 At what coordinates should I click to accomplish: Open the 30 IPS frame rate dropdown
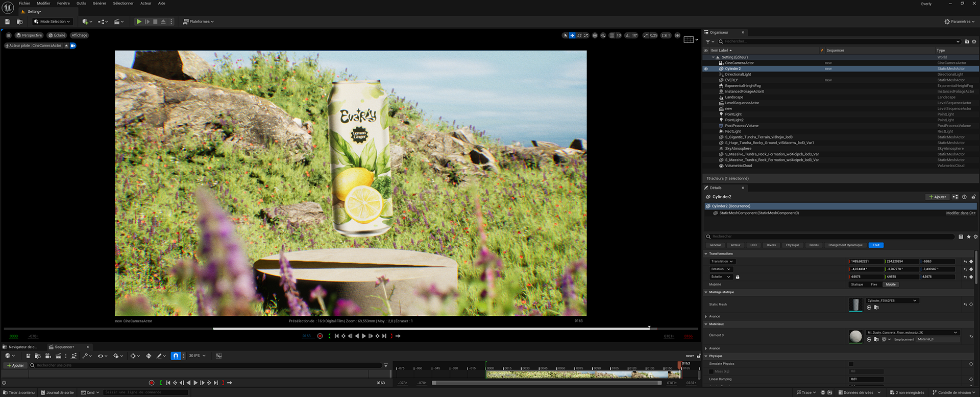197,356
